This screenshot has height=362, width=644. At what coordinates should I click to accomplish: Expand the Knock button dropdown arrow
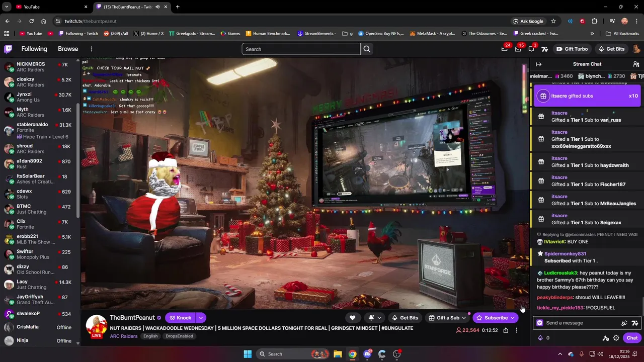point(200,318)
